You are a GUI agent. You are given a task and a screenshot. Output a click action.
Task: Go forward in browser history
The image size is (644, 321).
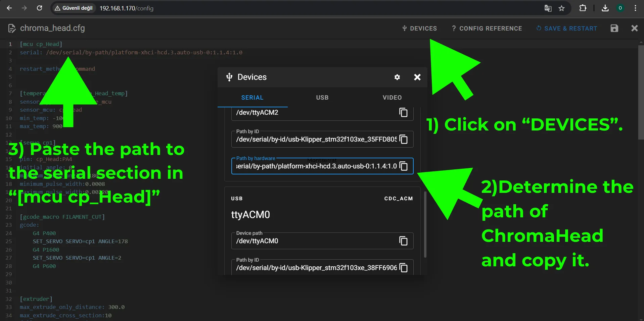(x=24, y=8)
